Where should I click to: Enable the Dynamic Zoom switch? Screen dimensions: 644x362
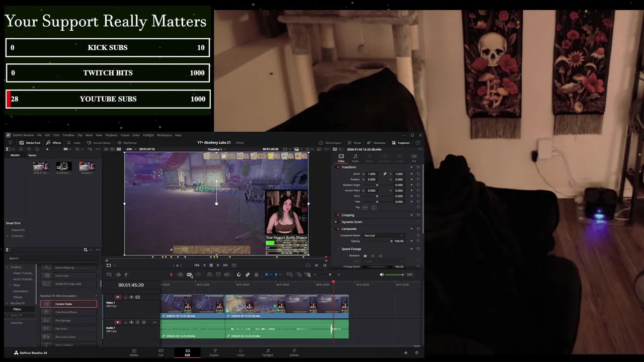coord(336,222)
